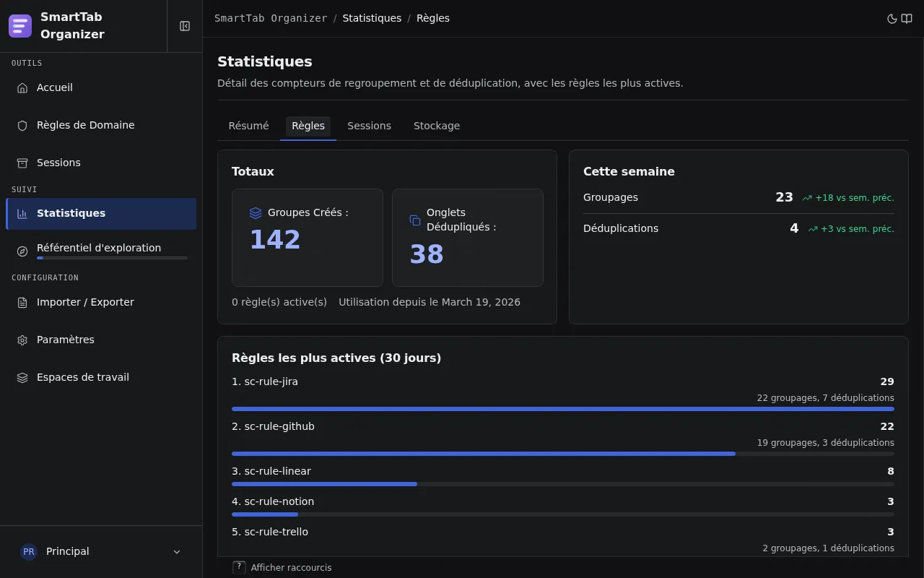Click the Espaces de travail layers icon

(22, 378)
